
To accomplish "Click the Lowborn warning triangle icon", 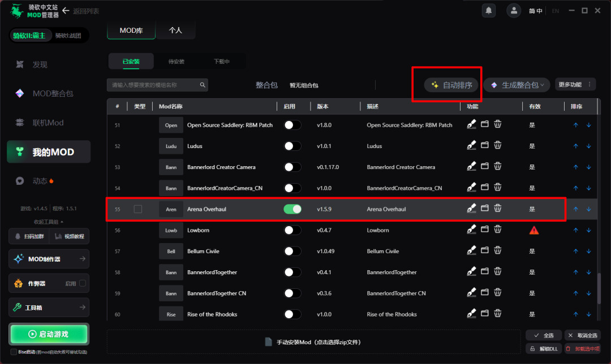I will click(x=534, y=231).
